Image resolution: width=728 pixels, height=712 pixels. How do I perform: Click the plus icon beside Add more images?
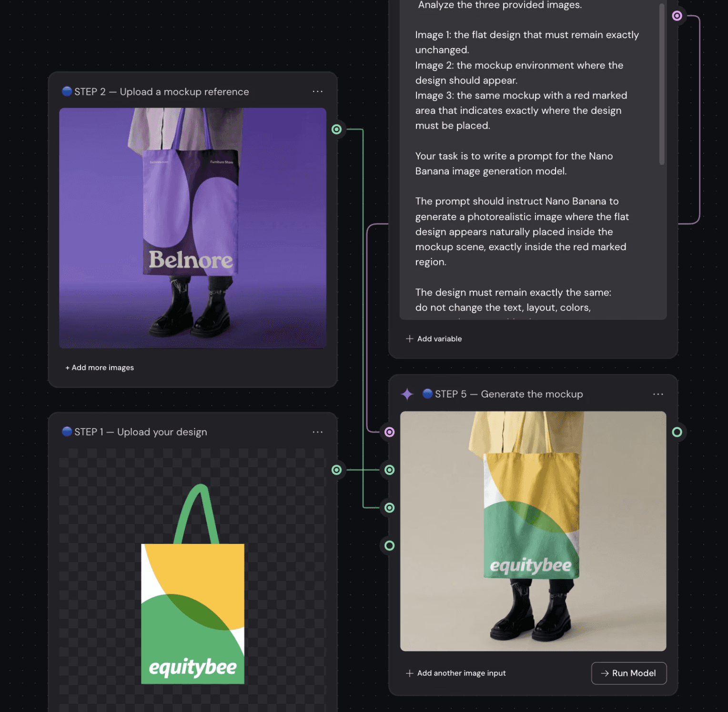coord(68,367)
